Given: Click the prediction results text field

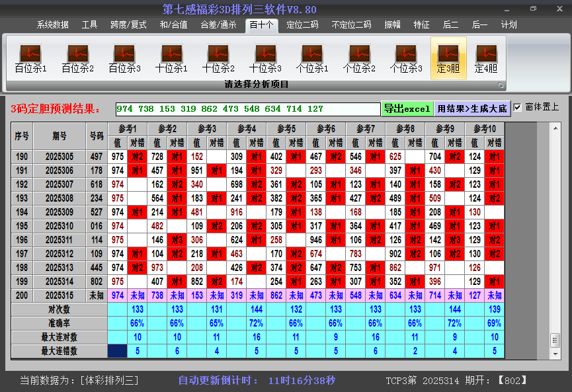Looking at the screenshot, I should tap(247, 108).
